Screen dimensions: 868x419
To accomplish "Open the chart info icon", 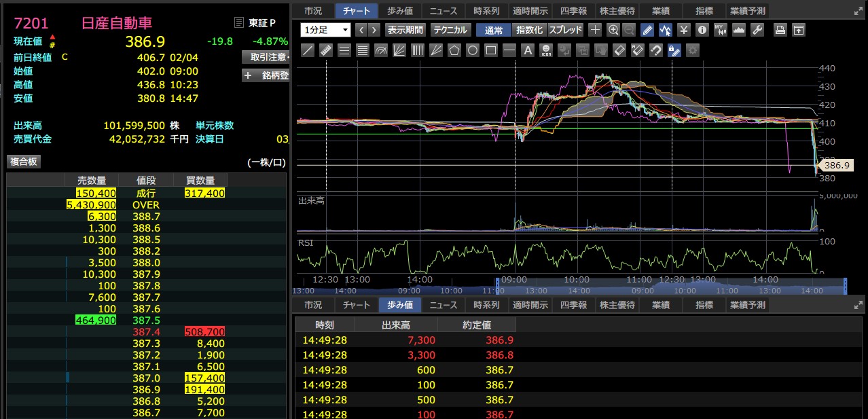I will (702, 30).
